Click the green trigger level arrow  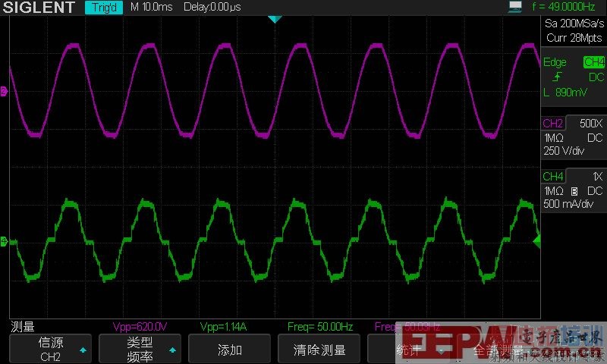(536, 241)
